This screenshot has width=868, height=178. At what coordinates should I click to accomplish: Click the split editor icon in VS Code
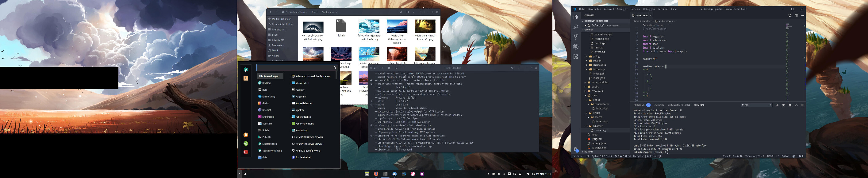coord(796,16)
